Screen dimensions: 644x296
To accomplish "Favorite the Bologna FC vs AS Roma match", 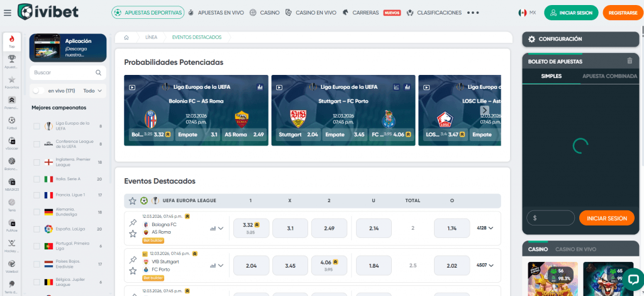I will click(x=133, y=234).
